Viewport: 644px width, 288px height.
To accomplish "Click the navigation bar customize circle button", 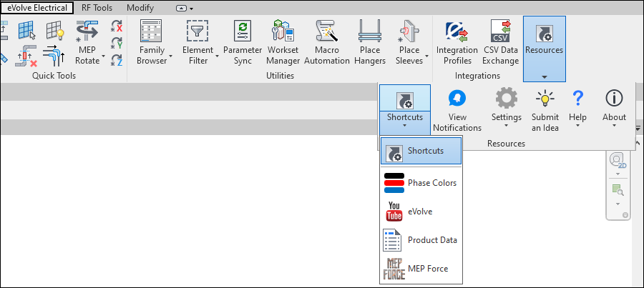I will pos(625,215).
